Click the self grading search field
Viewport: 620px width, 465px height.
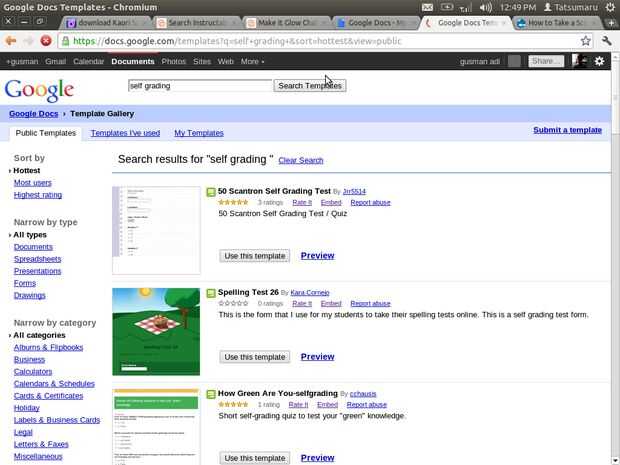coord(200,86)
